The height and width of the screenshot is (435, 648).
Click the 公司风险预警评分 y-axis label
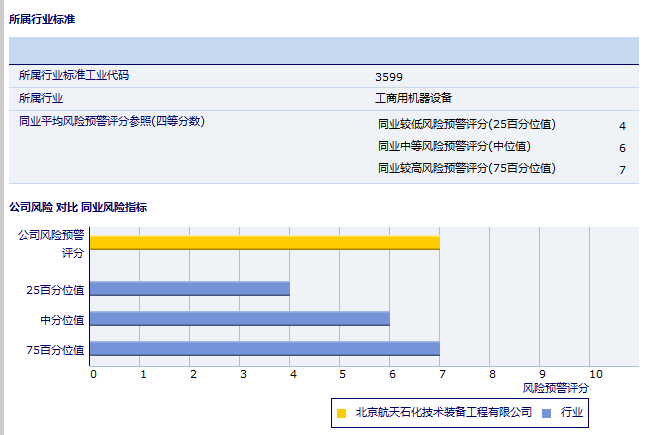(x=52, y=243)
